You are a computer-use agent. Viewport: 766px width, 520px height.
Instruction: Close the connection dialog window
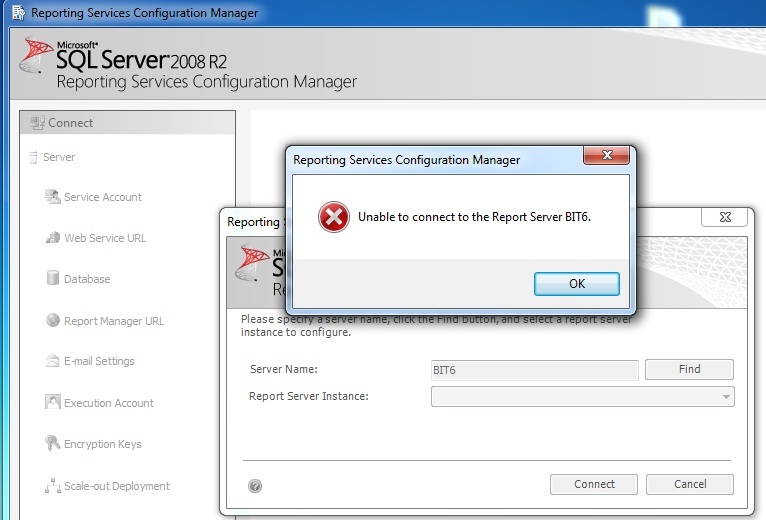pos(724,217)
